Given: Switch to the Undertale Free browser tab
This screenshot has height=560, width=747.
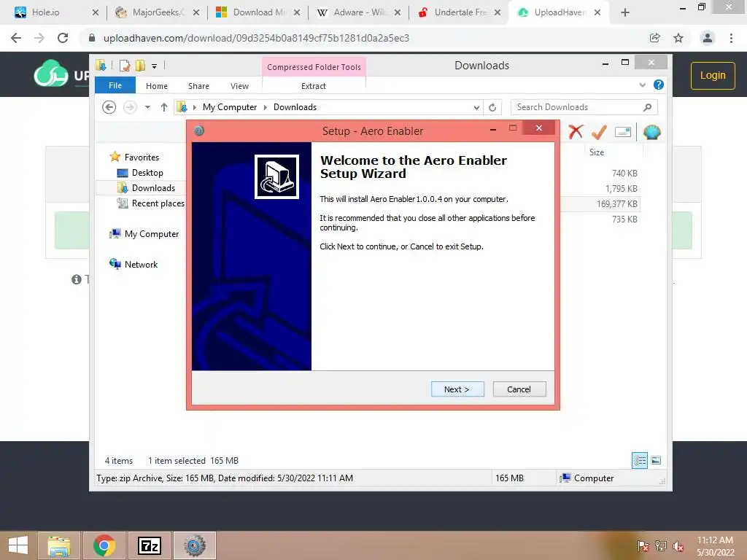Looking at the screenshot, I should coord(460,12).
